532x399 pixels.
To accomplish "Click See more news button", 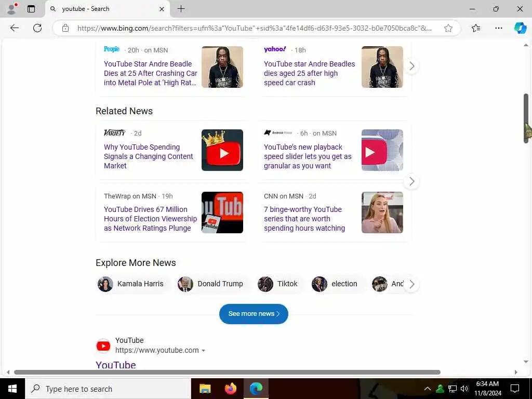I will pos(254,314).
